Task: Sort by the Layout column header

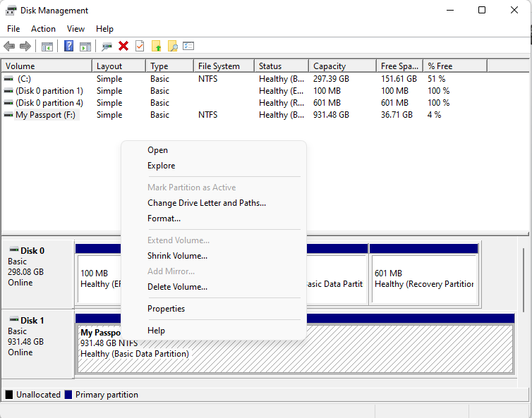Action: point(119,66)
